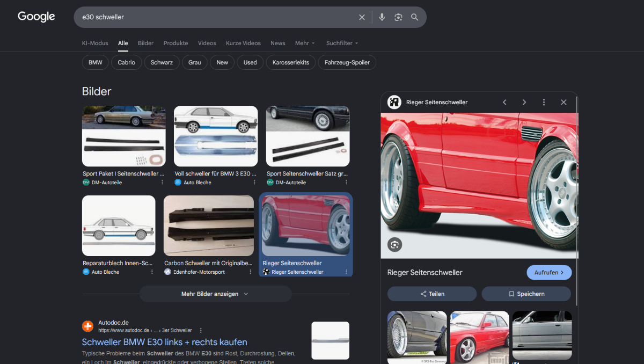
Task: Search the red car image with Lens
Action: point(395,245)
